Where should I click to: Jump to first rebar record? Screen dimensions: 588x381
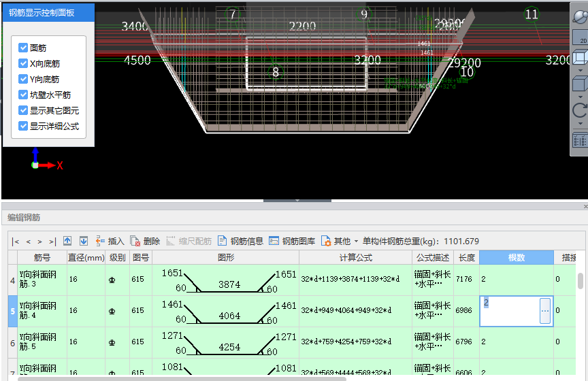(x=16, y=242)
